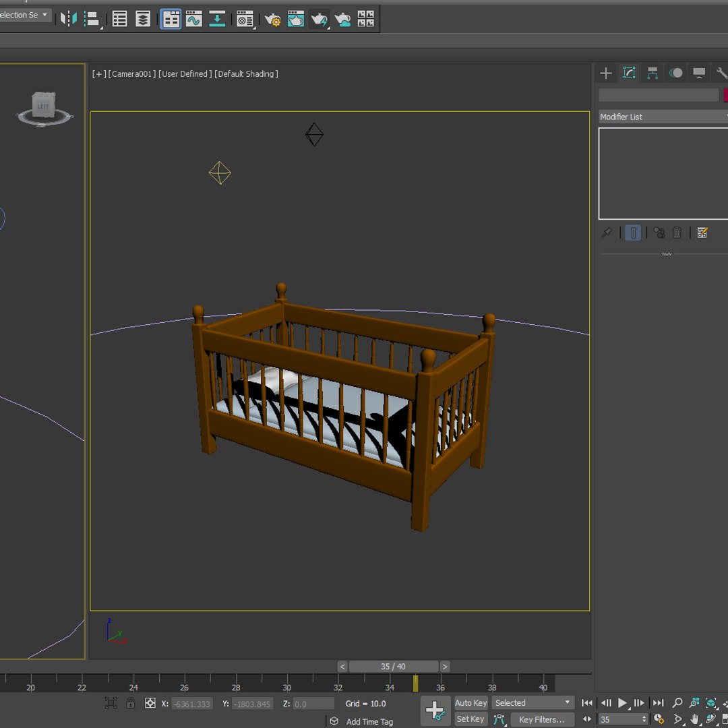Viewport: 728px width, 728px height.
Task: Click Render in the Cloud icon
Action: (x=342, y=20)
